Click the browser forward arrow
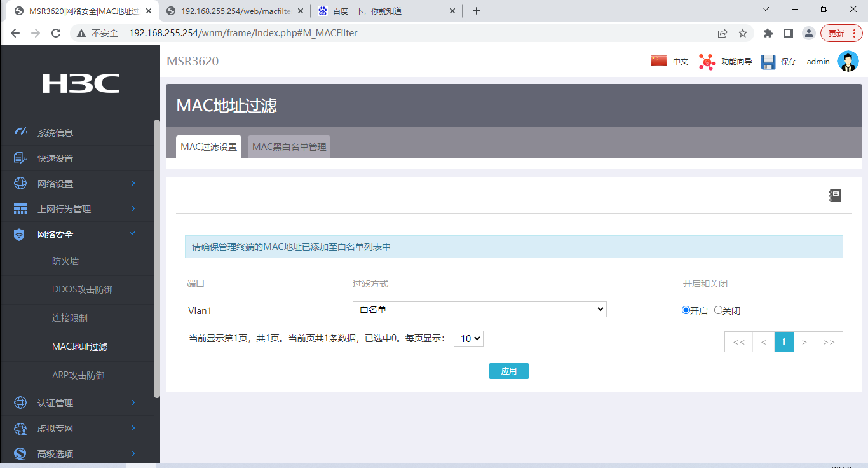The width and height of the screenshot is (868, 468). [36, 33]
